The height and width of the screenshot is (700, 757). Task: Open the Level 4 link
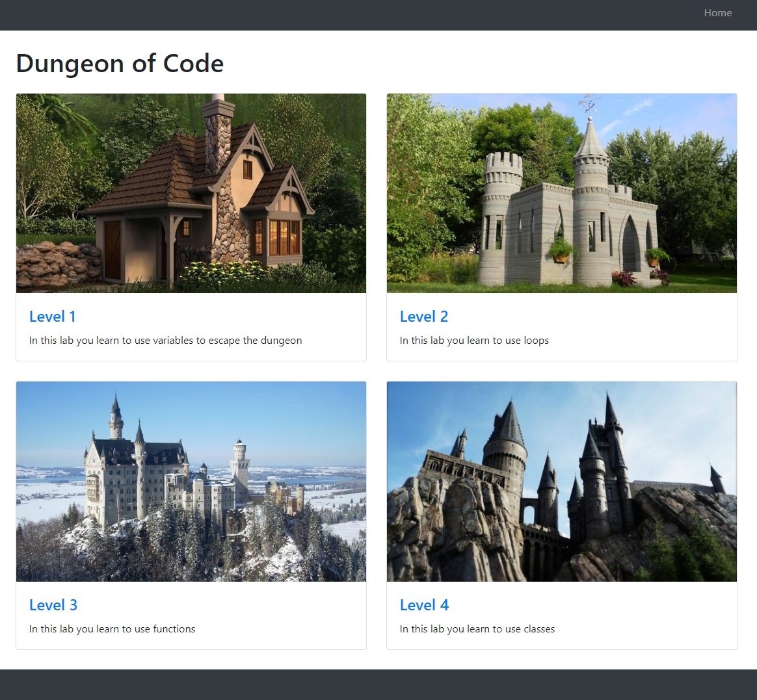click(425, 605)
